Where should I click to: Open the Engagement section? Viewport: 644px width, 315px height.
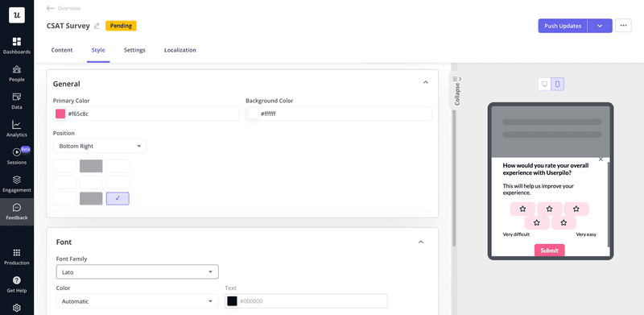[17, 184]
